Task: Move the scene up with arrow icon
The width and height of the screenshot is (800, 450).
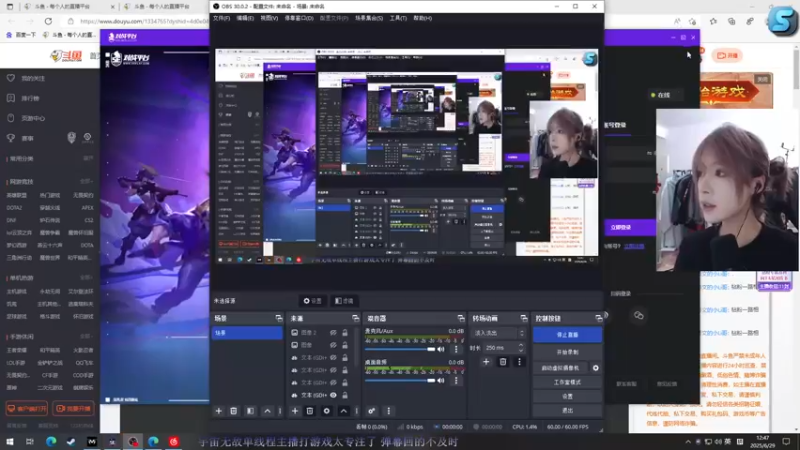Action: tap(267, 411)
